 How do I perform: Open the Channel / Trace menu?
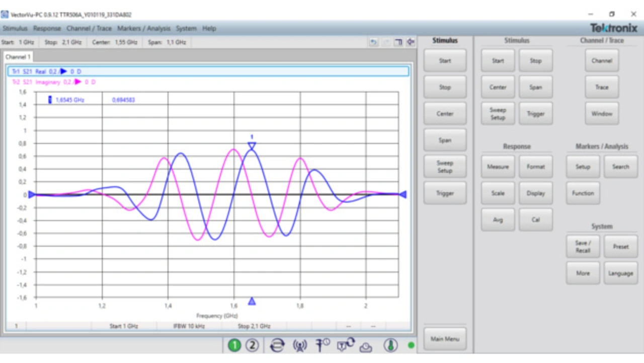point(89,29)
